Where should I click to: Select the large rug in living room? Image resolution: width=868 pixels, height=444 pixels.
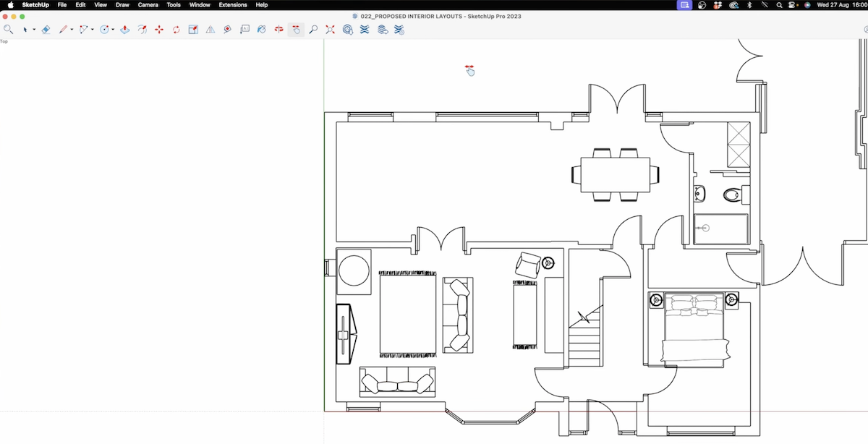tap(408, 314)
